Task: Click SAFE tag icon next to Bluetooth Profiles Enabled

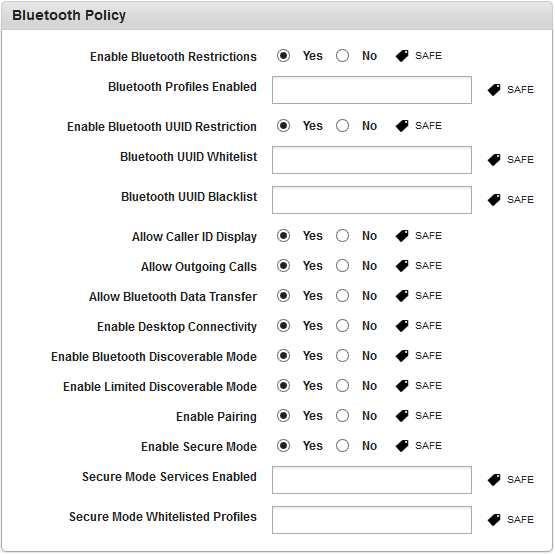Action: [x=494, y=90]
